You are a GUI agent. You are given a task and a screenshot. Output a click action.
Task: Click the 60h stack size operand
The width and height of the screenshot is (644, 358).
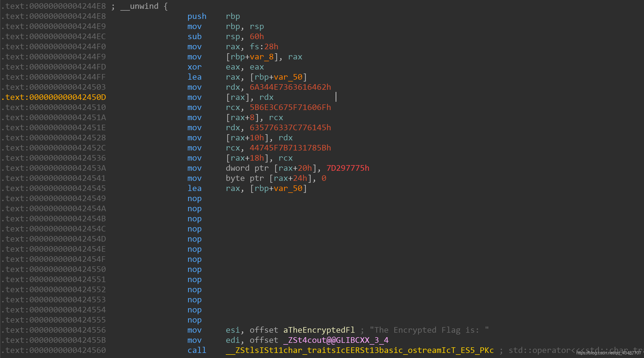point(257,36)
